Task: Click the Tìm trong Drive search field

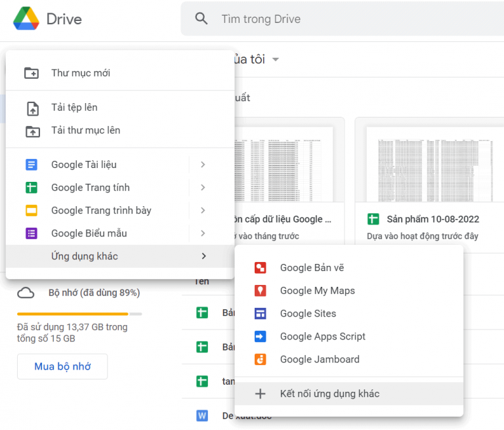Action: tap(343, 18)
